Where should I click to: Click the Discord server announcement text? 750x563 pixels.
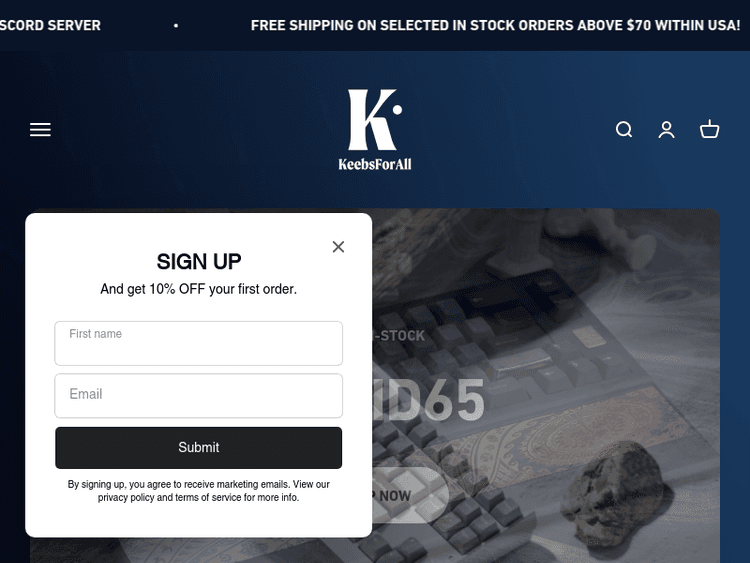pyautogui.click(x=50, y=25)
